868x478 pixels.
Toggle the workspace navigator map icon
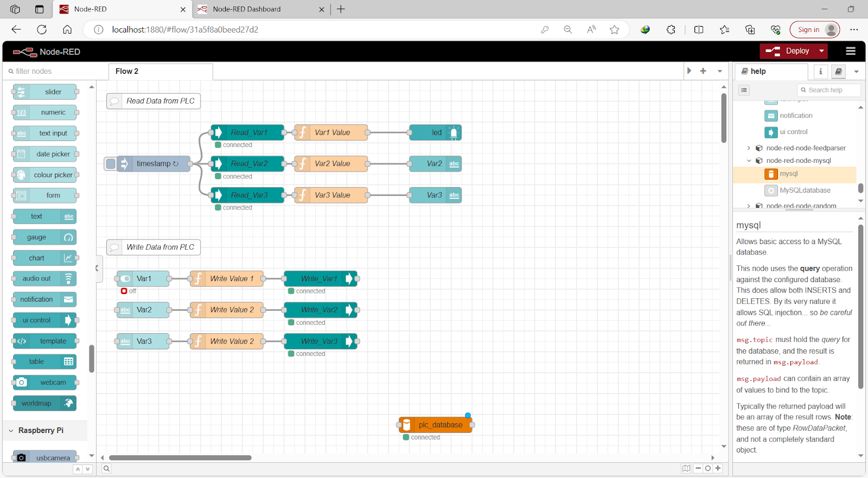(x=686, y=469)
